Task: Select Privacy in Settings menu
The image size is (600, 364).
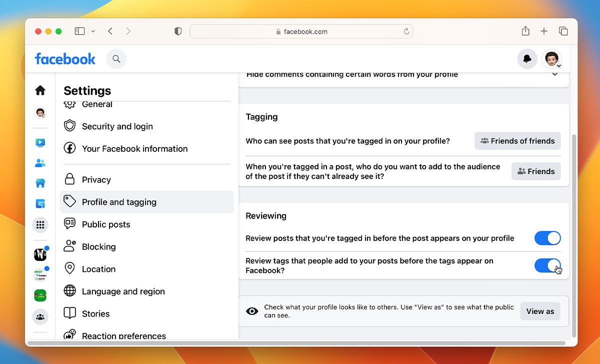Action: (146, 179)
